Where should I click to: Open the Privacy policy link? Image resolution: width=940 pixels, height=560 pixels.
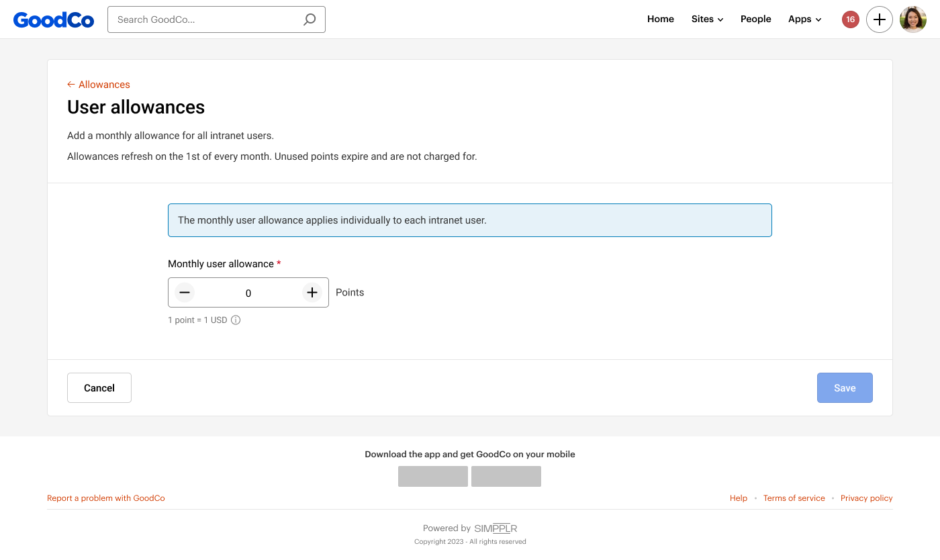pos(866,498)
